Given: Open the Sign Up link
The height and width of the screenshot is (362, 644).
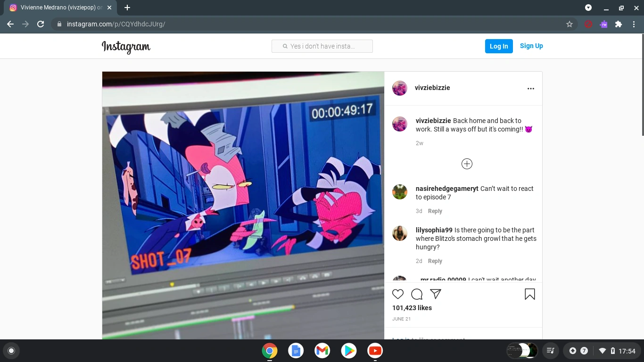Looking at the screenshot, I should click(531, 46).
